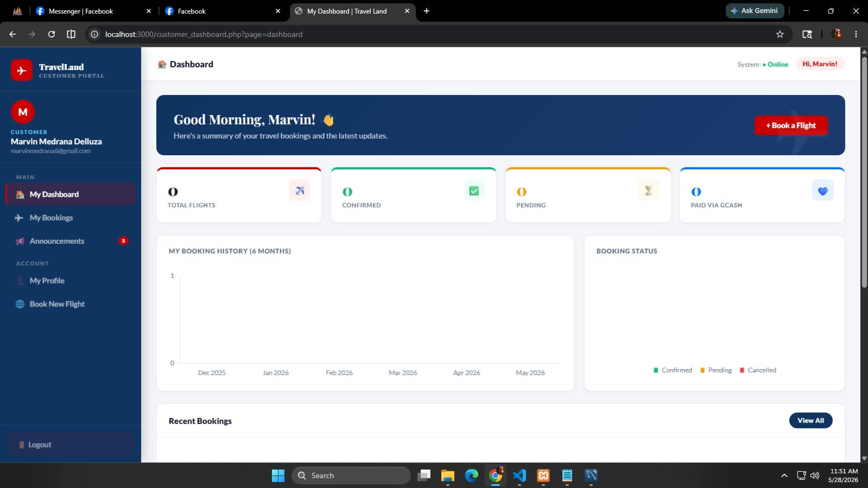The width and height of the screenshot is (868, 488).
Task: Click the Windows Start button
Action: point(278,476)
